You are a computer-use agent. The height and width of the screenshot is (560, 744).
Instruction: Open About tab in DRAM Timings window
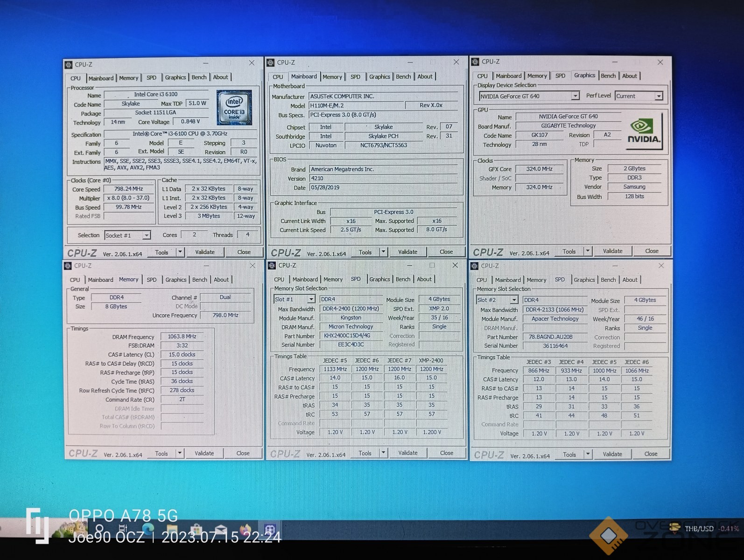(221, 280)
